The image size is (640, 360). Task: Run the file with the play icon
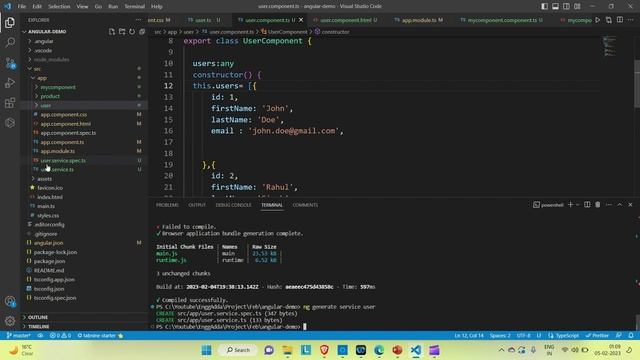tap(598, 20)
